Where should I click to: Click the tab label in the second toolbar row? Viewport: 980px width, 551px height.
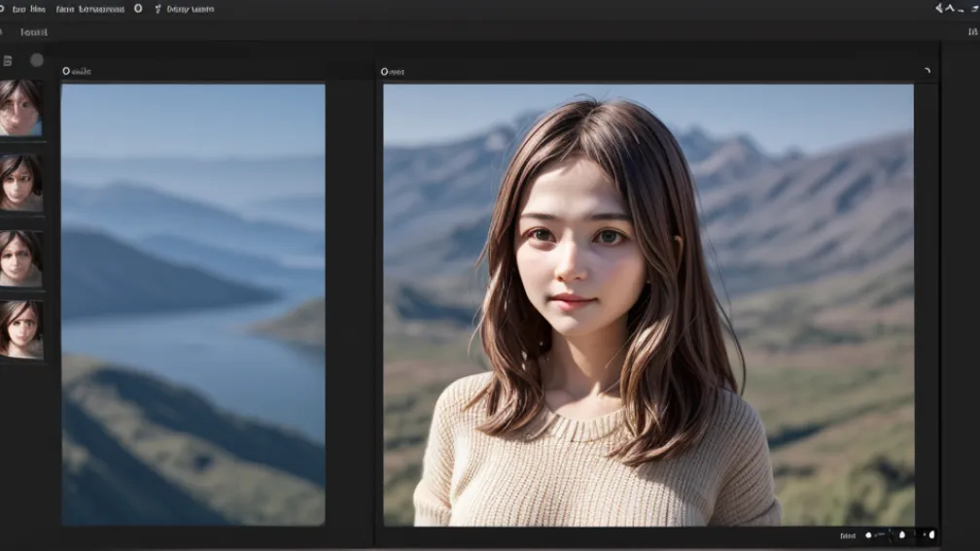34,32
